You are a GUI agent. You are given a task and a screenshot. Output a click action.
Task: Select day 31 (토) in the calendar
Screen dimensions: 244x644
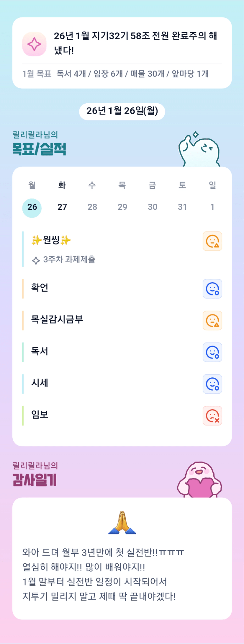182,207
